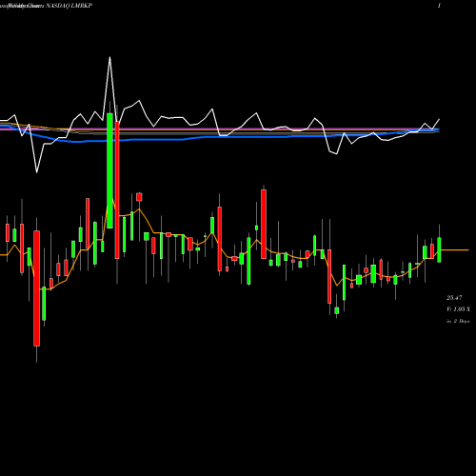The height and width of the screenshot is (476, 476).
Task: Click the NASDAQ LMBKP ticker label
Action: pyautogui.click(x=69, y=6)
